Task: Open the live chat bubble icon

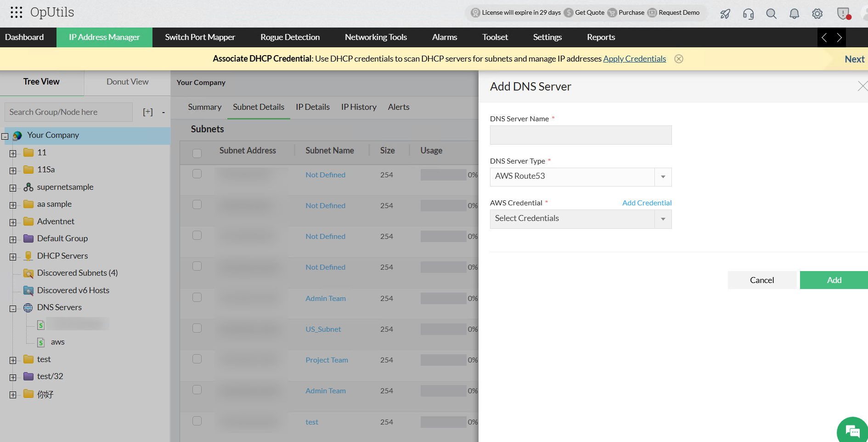Action: pyautogui.click(x=853, y=431)
